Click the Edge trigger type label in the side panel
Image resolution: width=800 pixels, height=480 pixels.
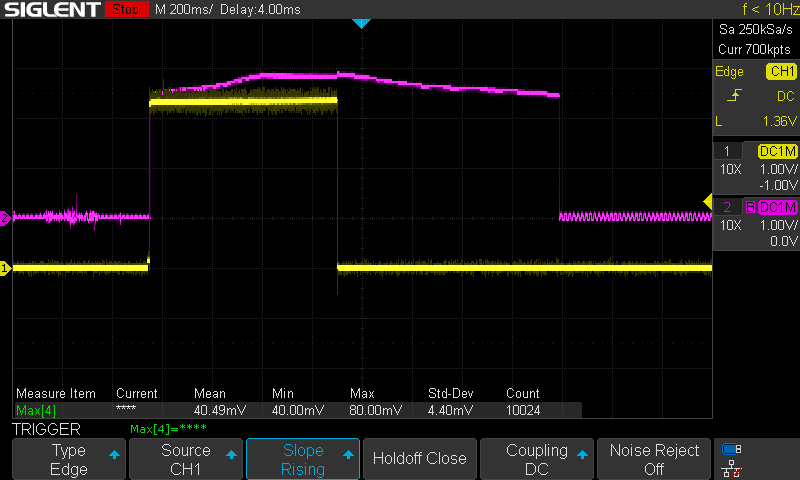tap(730, 72)
